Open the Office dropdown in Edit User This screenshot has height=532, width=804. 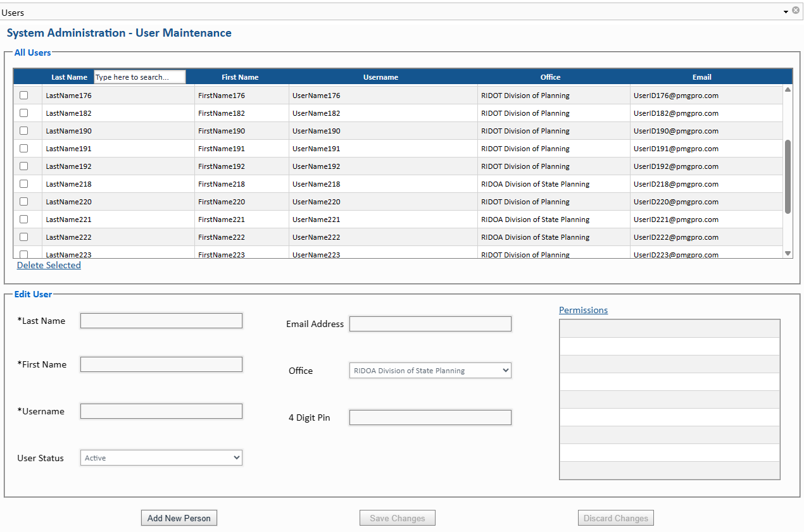point(430,371)
